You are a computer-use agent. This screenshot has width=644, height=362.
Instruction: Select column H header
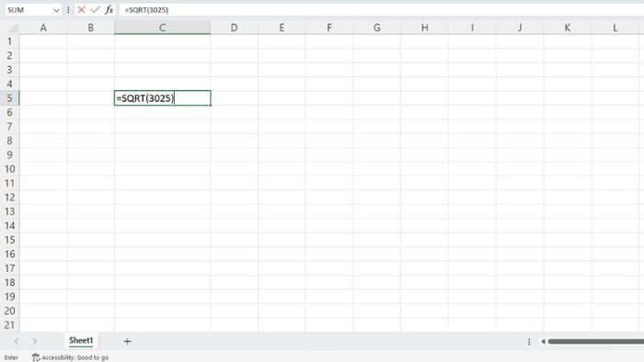(x=425, y=28)
